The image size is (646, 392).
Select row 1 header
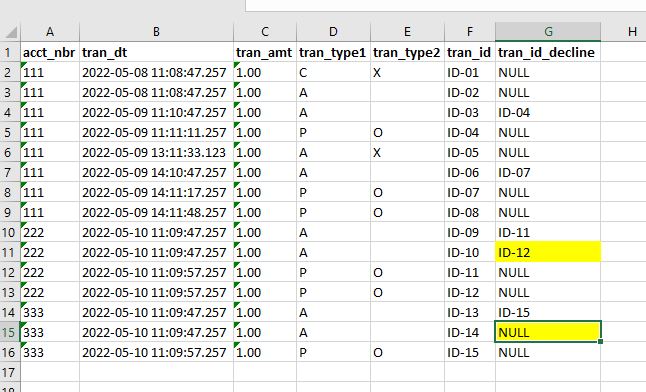click(10, 52)
